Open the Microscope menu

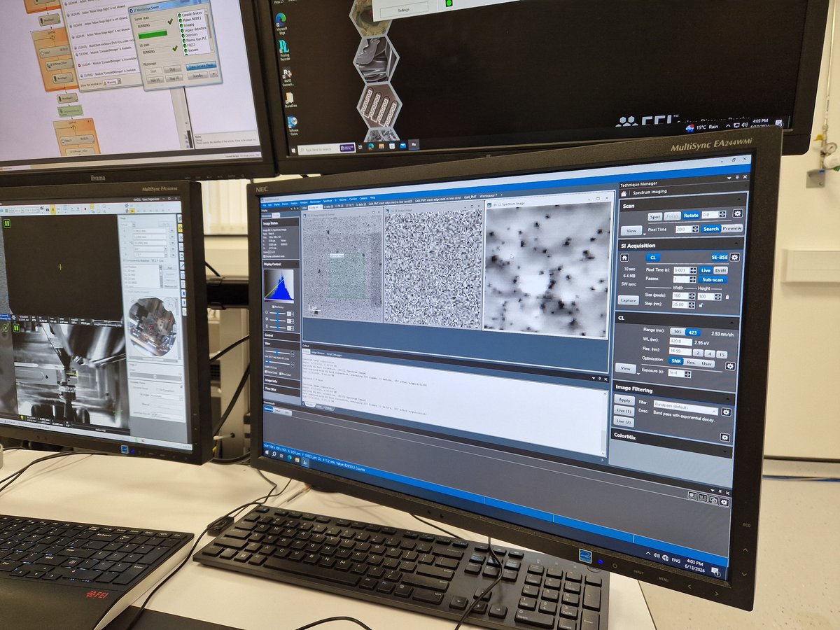(x=315, y=202)
